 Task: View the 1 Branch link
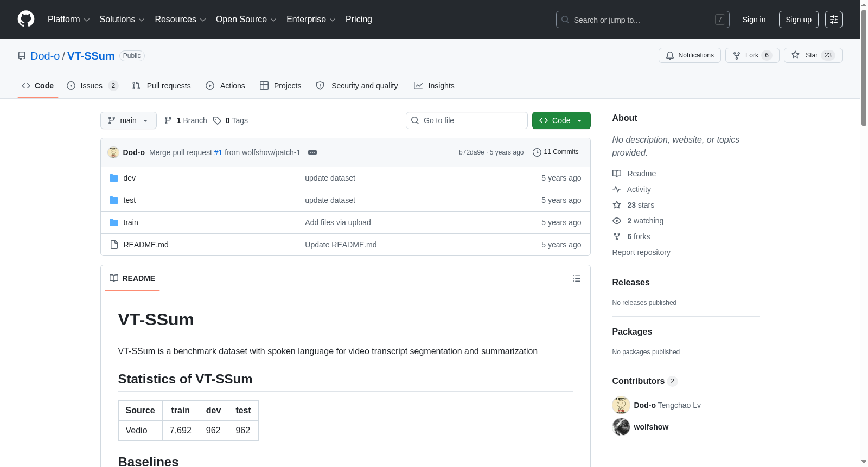[186, 120]
